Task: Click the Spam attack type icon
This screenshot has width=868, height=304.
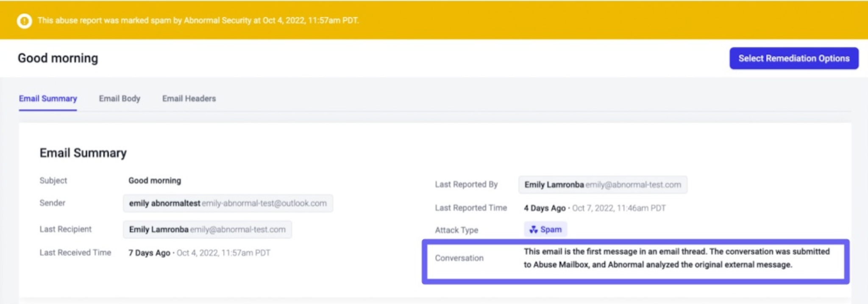Action: [533, 229]
